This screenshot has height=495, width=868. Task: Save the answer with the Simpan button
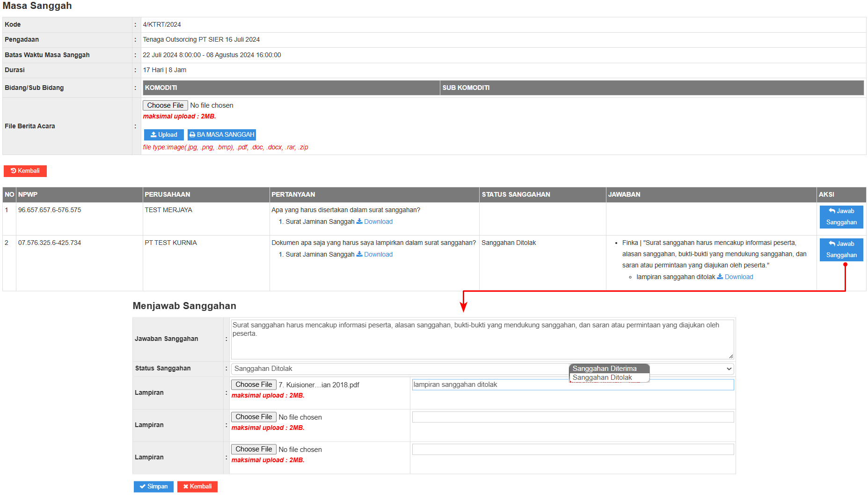tap(153, 487)
